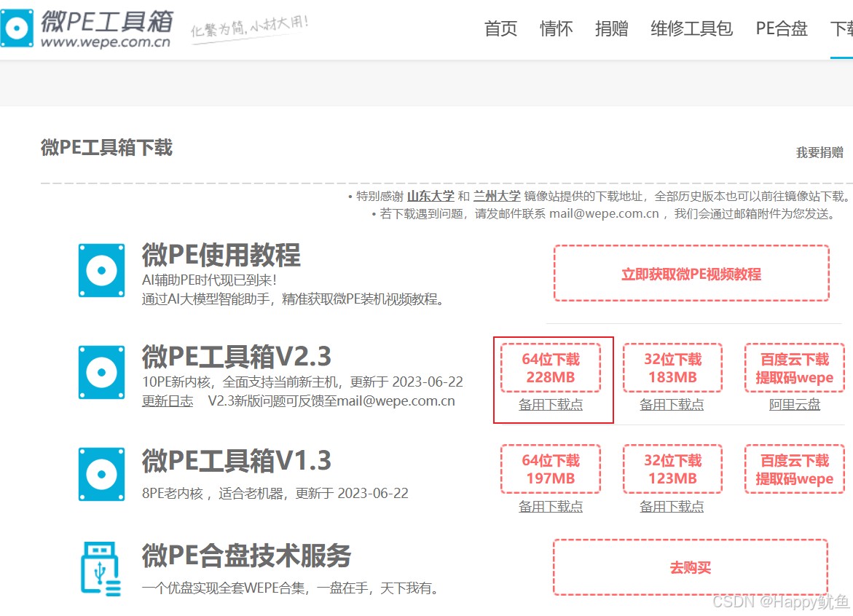Click text V2.3新版问题可反馈至mail@wepe.com.cn
This screenshot has width=853, height=616.
tap(331, 401)
